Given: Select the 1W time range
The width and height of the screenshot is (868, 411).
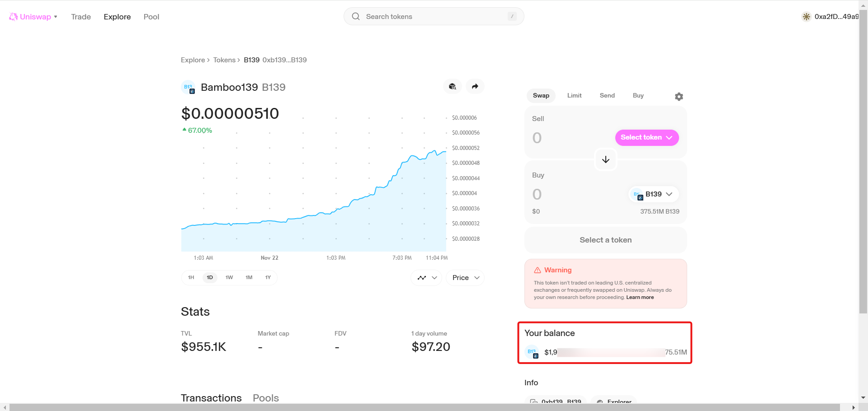Looking at the screenshot, I should pos(229,277).
